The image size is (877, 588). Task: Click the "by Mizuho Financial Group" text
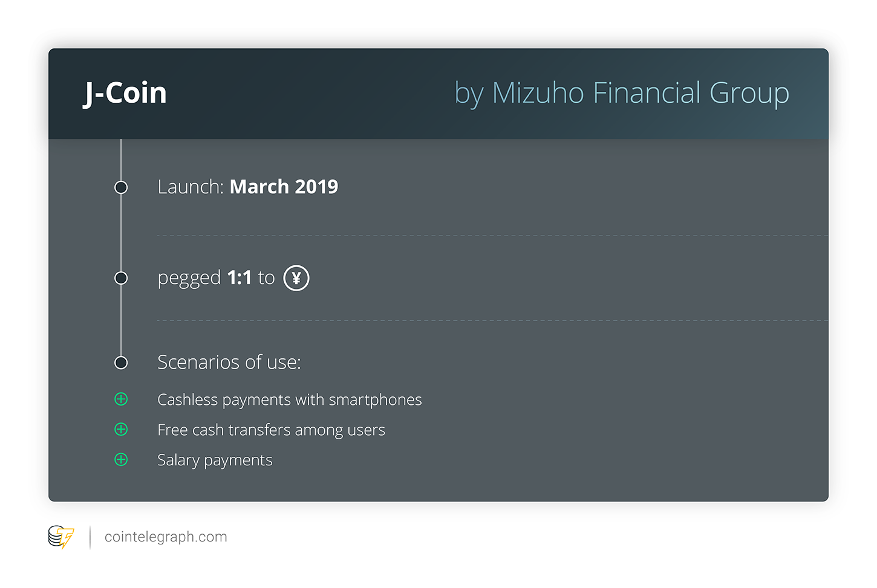[x=621, y=93]
